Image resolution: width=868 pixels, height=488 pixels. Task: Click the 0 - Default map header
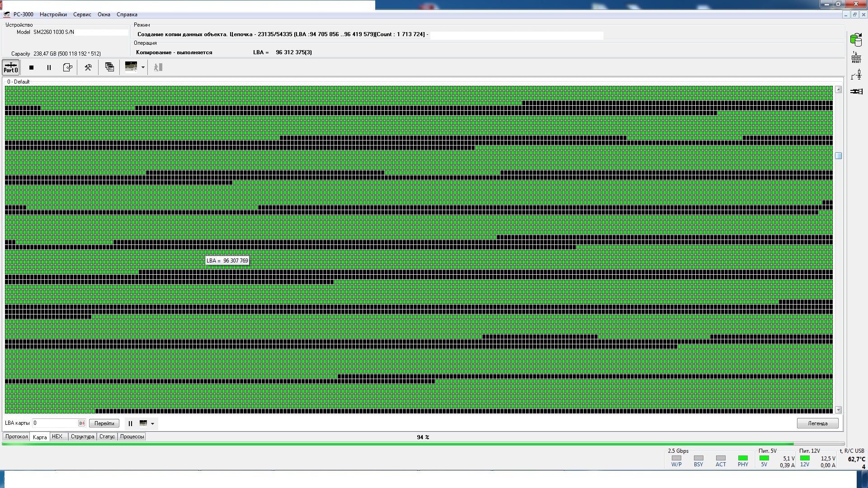tap(19, 82)
